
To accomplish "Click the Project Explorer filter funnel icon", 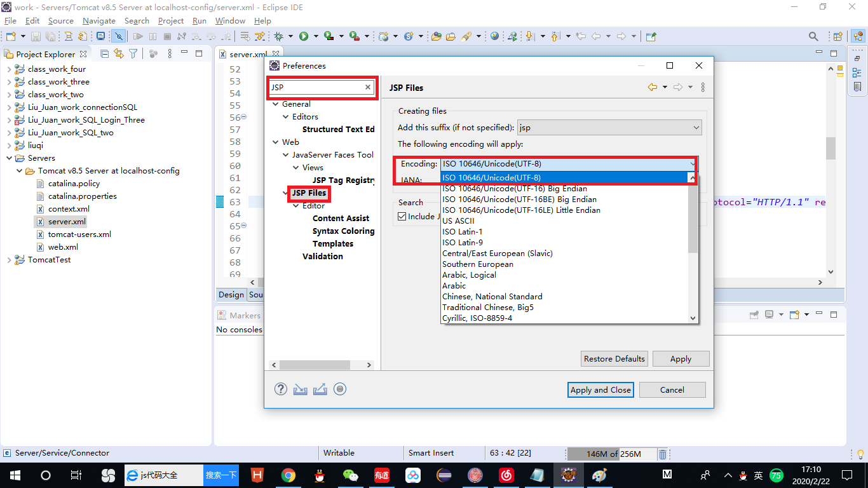I will point(133,54).
